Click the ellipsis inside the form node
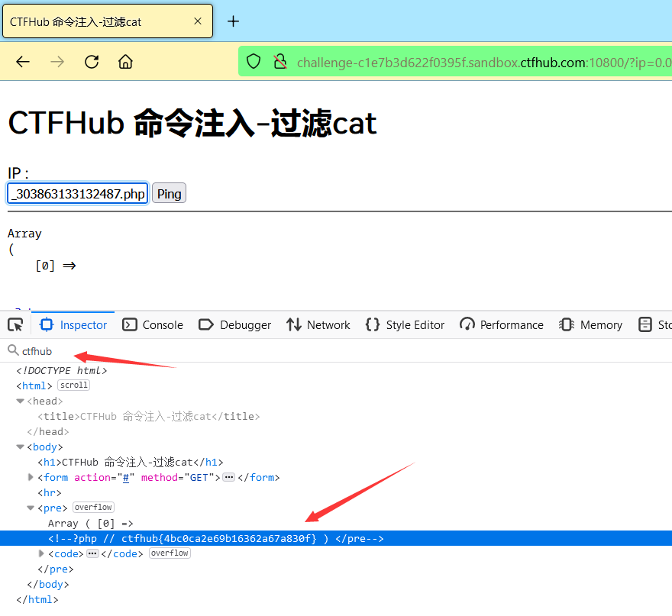672x616 pixels. click(x=229, y=477)
